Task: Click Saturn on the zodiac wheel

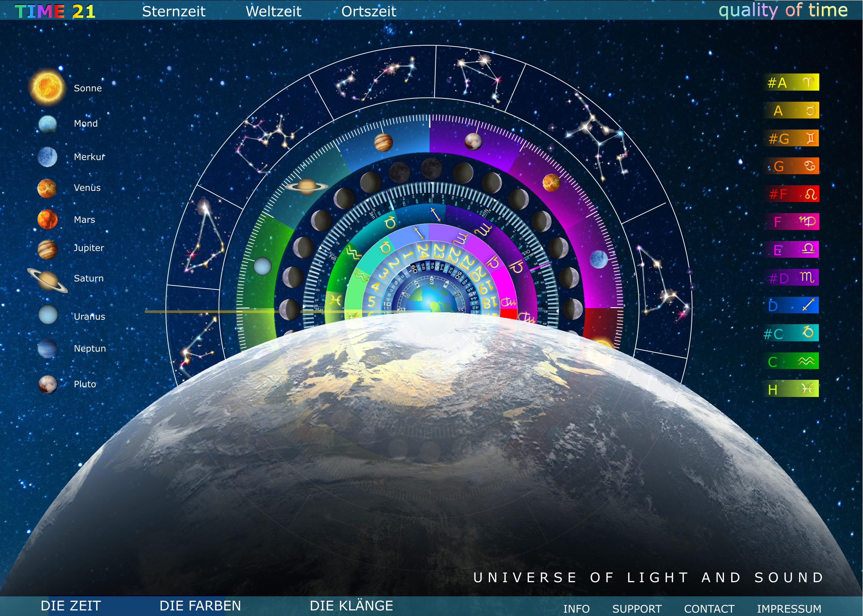Action: (x=307, y=186)
